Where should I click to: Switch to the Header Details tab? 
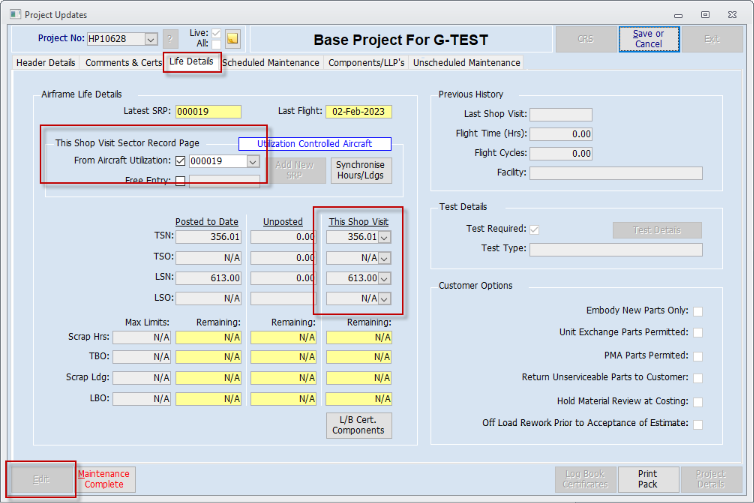46,63
